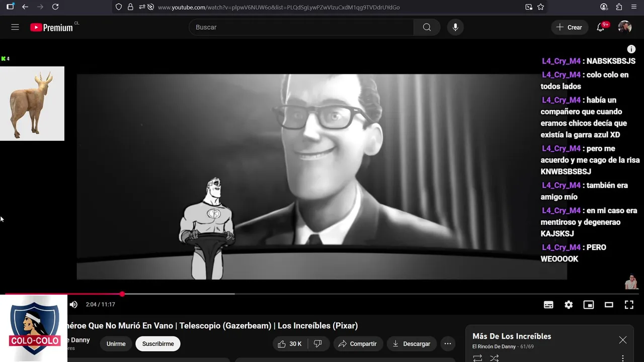Close the Más De Los Increíbles playlist

(623, 340)
